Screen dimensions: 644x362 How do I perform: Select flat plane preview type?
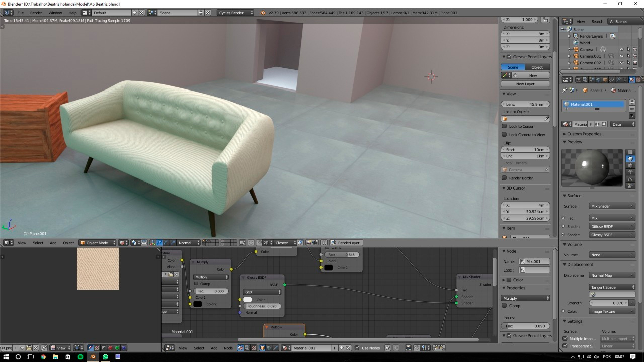[631, 152]
